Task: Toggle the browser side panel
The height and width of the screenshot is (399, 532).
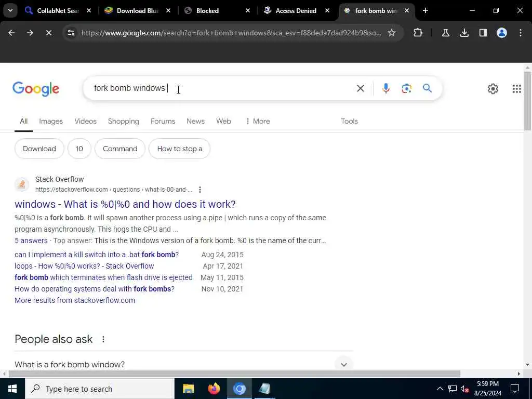Action: click(483, 33)
